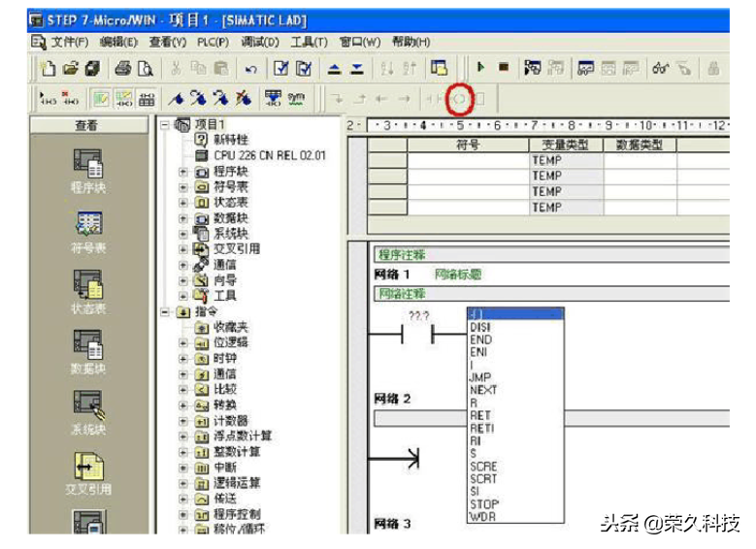The image size is (756, 549).
Task: Select JMP from the coil dropdown list
Action: [480, 377]
